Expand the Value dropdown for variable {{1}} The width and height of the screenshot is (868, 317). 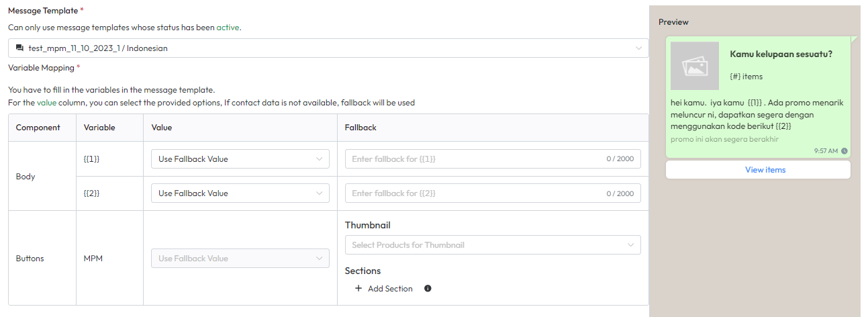240,159
